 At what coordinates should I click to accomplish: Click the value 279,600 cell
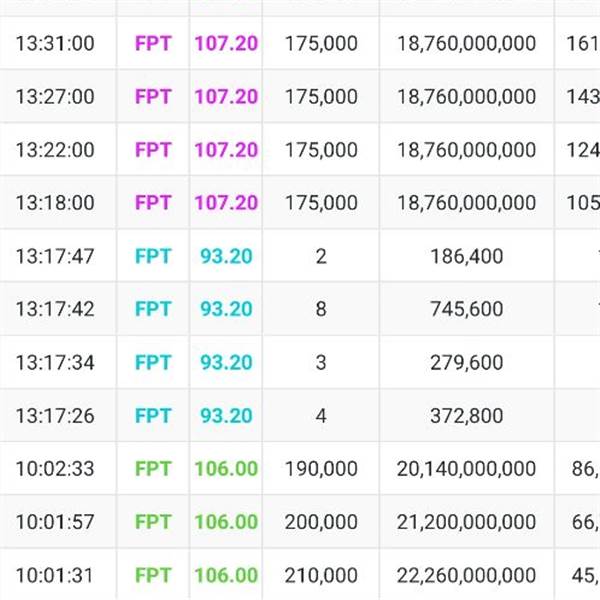[x=466, y=362]
